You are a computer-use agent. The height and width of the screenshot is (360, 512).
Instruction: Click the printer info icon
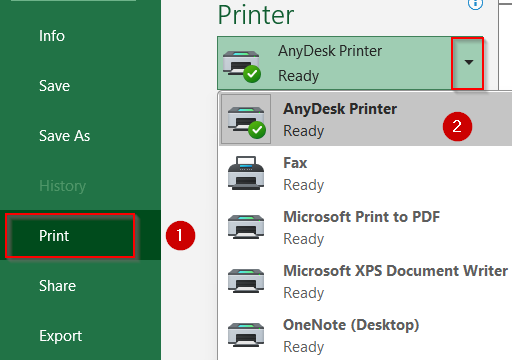(x=475, y=4)
